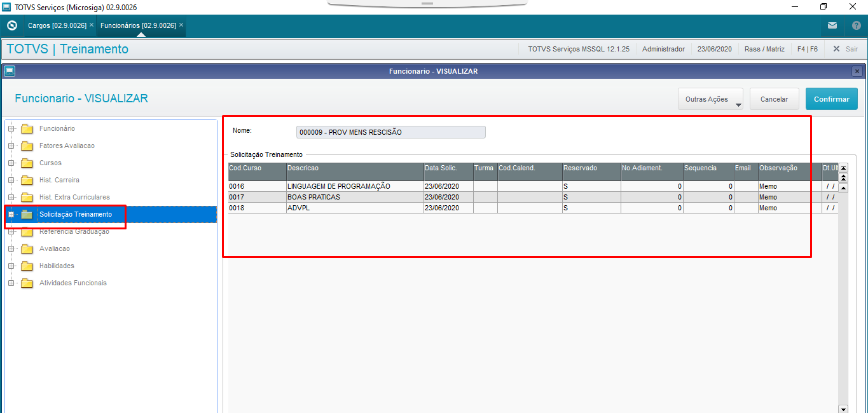Image resolution: width=868 pixels, height=413 pixels.
Task: Click the Habilidades folder icon
Action: pyautogui.click(x=27, y=266)
